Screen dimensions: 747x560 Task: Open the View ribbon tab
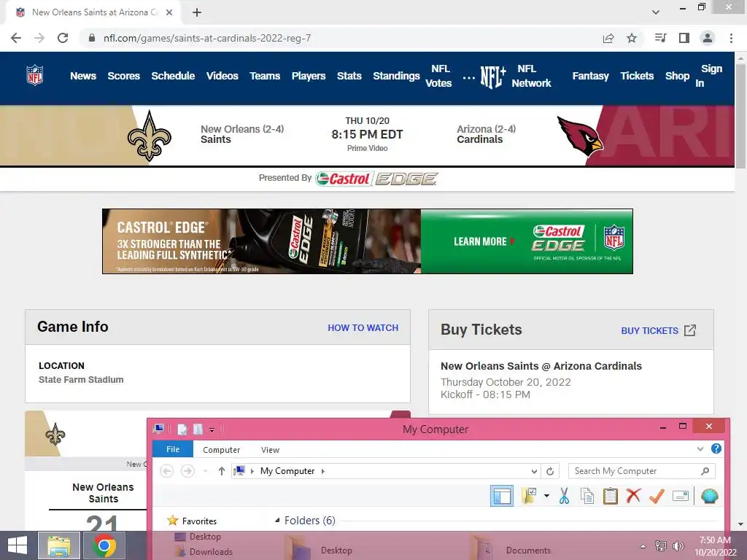tap(270, 450)
